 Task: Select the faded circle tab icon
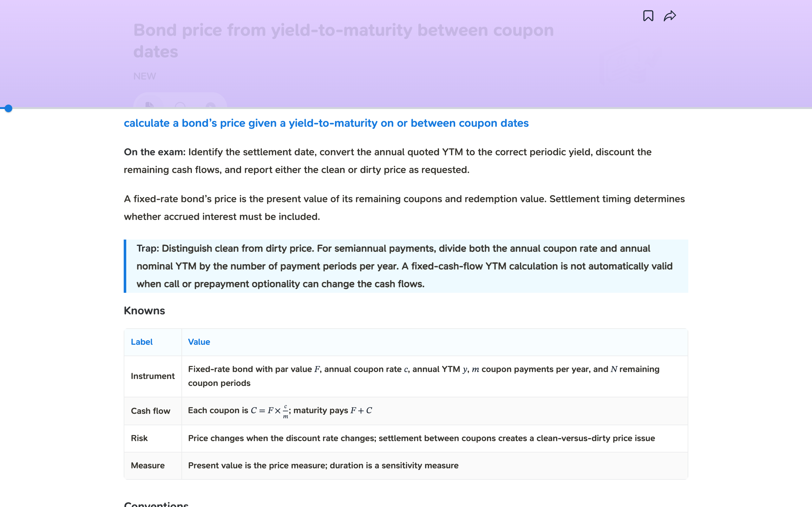tap(180, 105)
